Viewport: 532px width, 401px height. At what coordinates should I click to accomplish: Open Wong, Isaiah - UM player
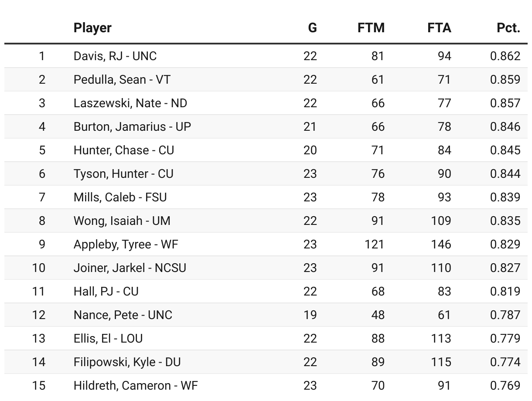coord(122,221)
